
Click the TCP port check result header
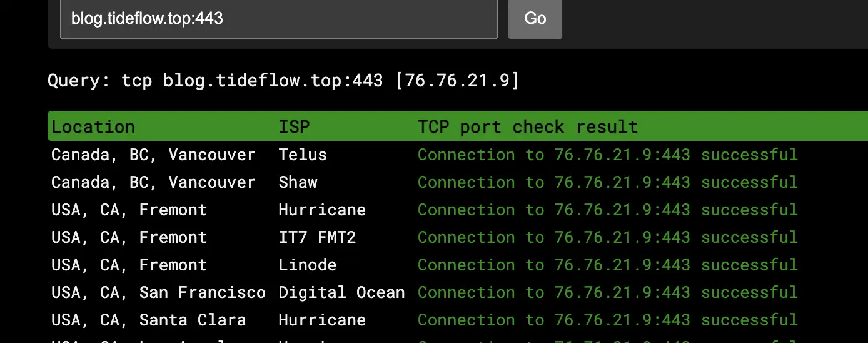point(528,127)
